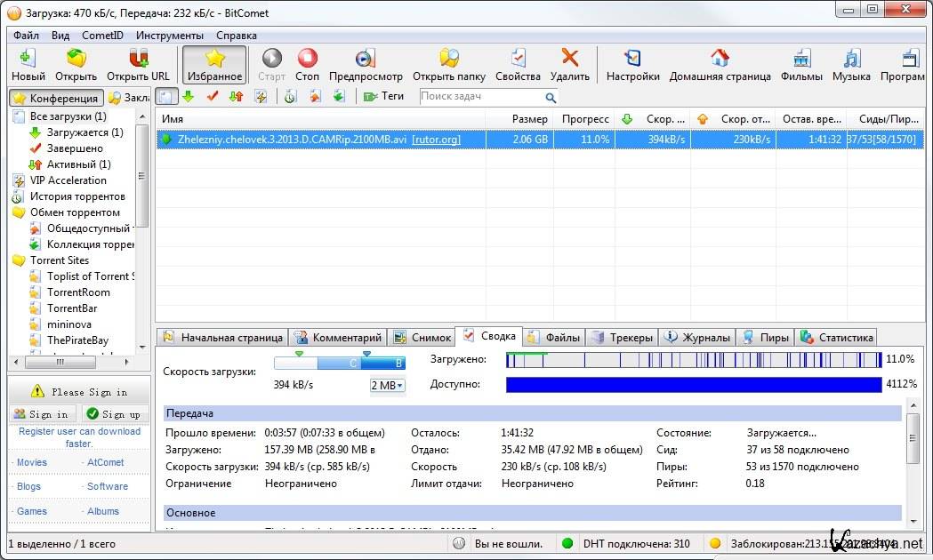
Task: Select Обмен торрентом tree node
Action: 74,212
